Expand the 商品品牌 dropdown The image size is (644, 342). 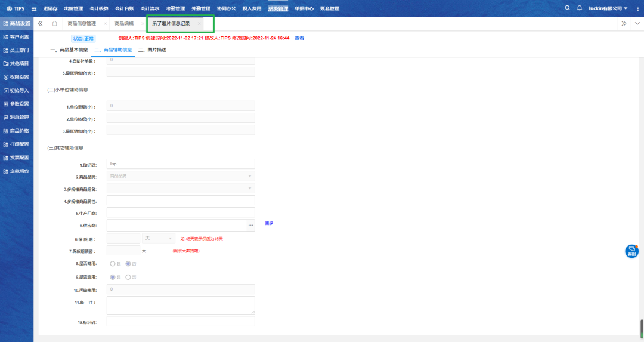pos(180,176)
